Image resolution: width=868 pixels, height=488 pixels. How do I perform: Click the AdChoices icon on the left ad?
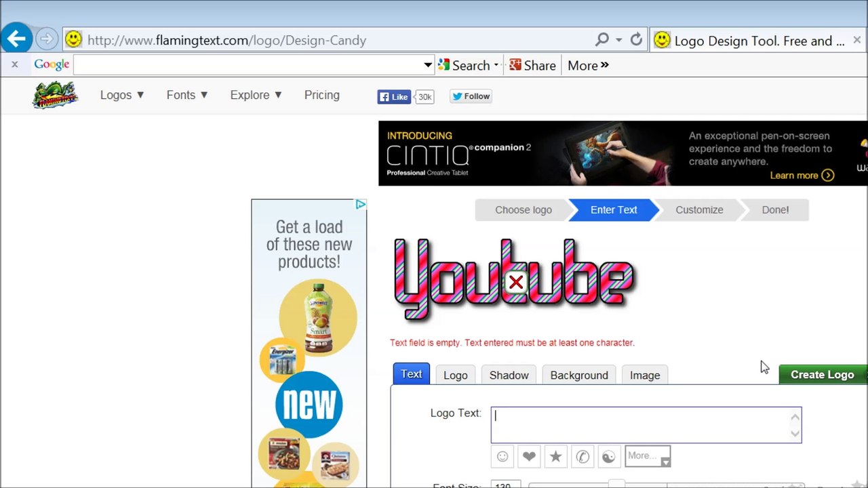361,205
